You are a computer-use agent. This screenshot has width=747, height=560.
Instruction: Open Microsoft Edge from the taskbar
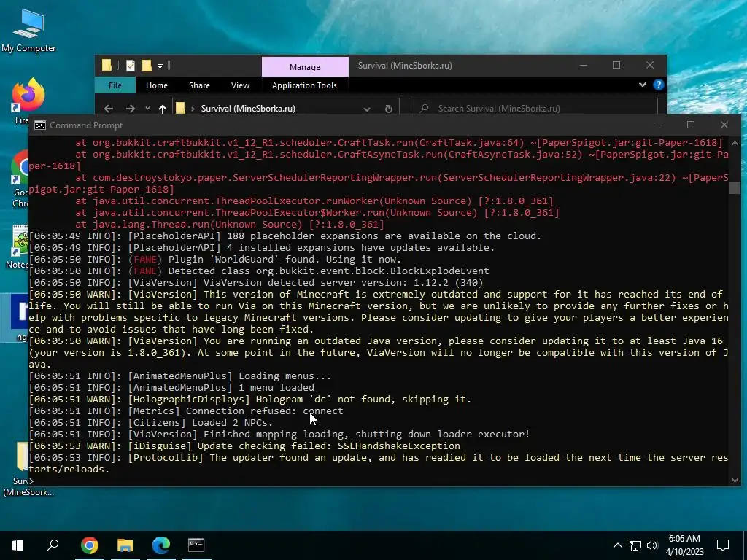click(x=161, y=545)
